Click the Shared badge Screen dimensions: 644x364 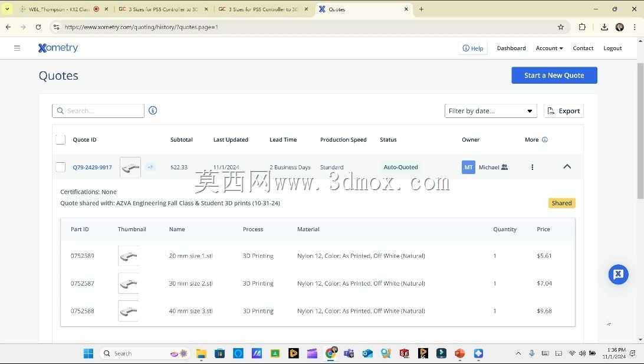[561, 203]
